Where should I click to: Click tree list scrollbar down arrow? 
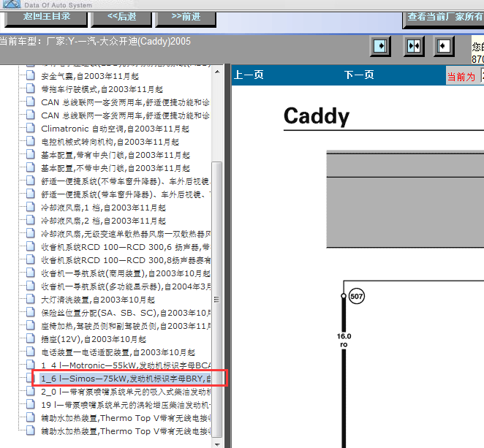pos(217,444)
